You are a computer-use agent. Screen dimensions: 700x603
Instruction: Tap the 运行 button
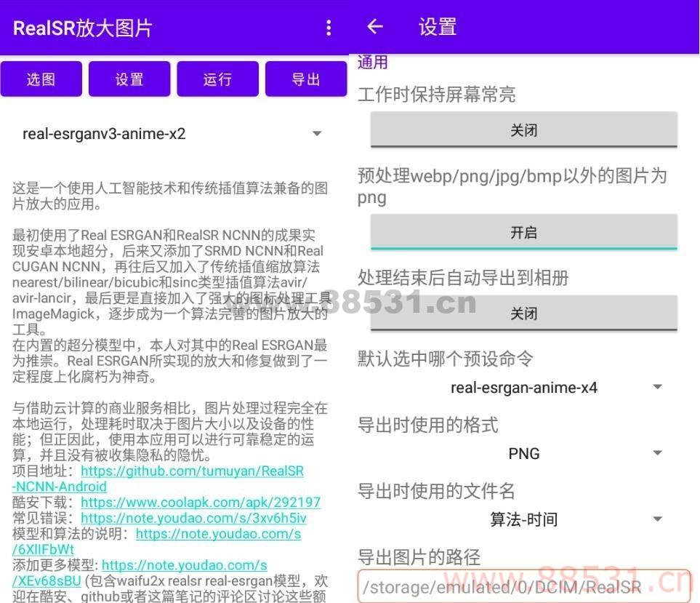(217, 79)
